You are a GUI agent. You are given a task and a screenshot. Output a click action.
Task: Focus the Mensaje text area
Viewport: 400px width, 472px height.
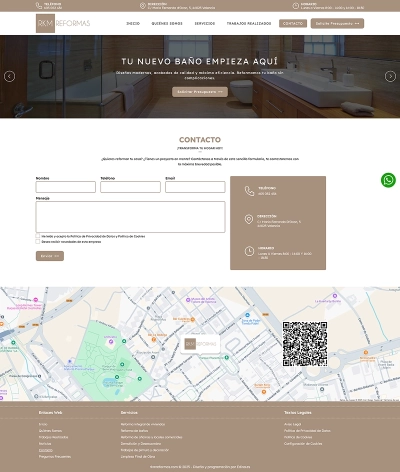click(x=130, y=217)
